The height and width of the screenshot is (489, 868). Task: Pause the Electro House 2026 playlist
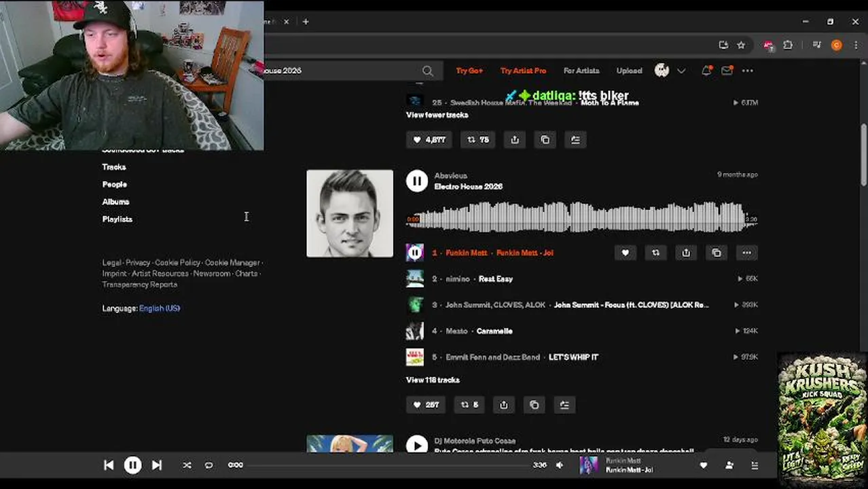click(417, 181)
